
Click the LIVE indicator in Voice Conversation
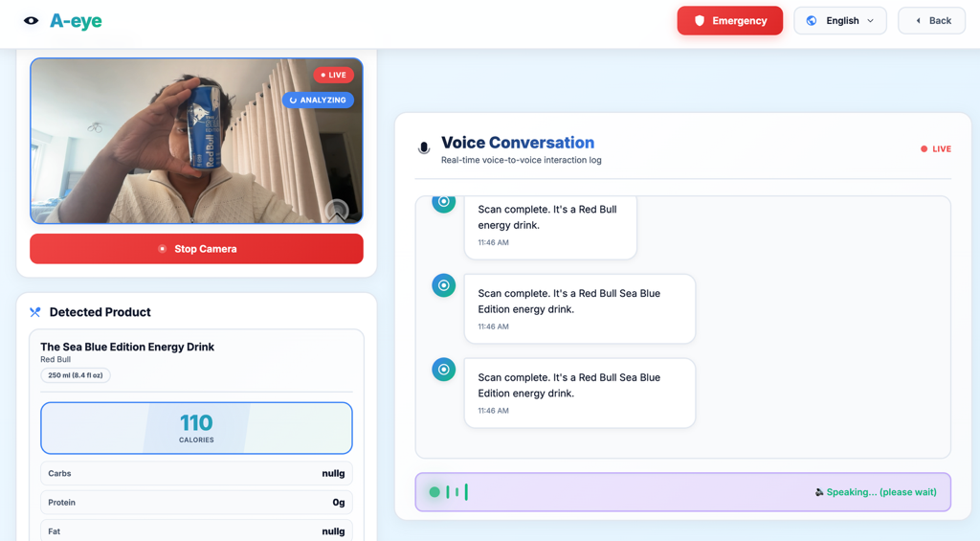(936, 148)
